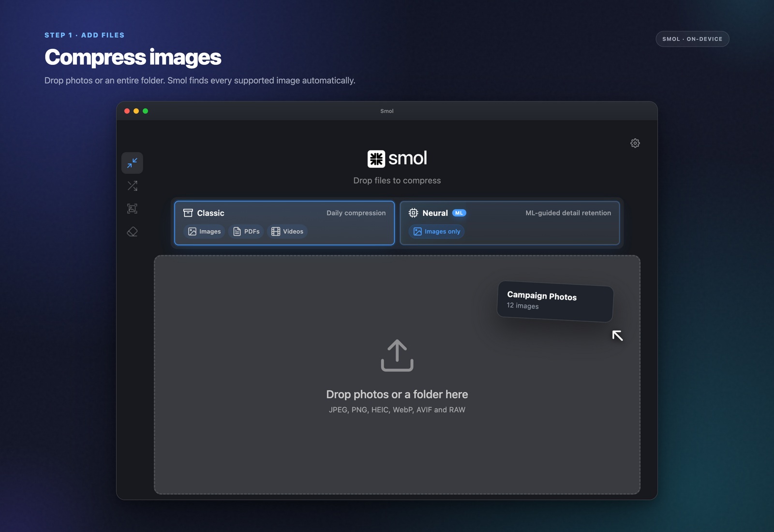Select the Compress tool in the sidebar
The height and width of the screenshot is (532, 774).
pyautogui.click(x=132, y=163)
